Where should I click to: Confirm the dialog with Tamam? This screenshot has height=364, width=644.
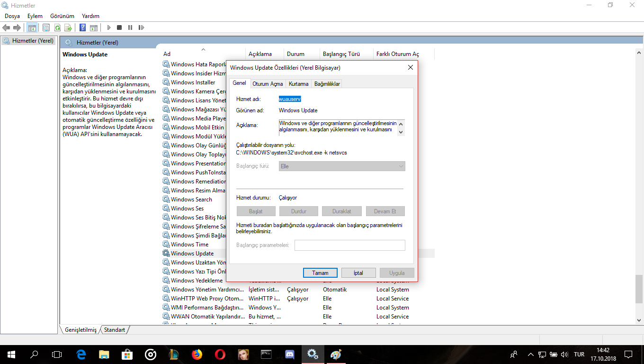[320, 273]
